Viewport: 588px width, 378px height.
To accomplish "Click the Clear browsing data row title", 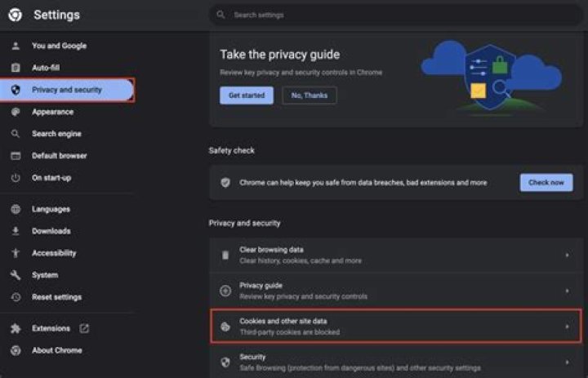I will tap(271, 250).
